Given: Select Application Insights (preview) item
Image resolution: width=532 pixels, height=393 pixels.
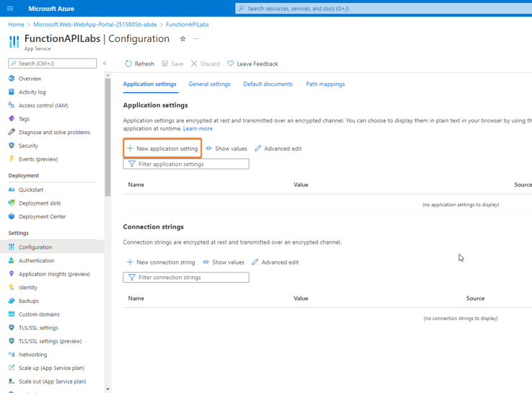Looking at the screenshot, I should pyautogui.click(x=54, y=274).
